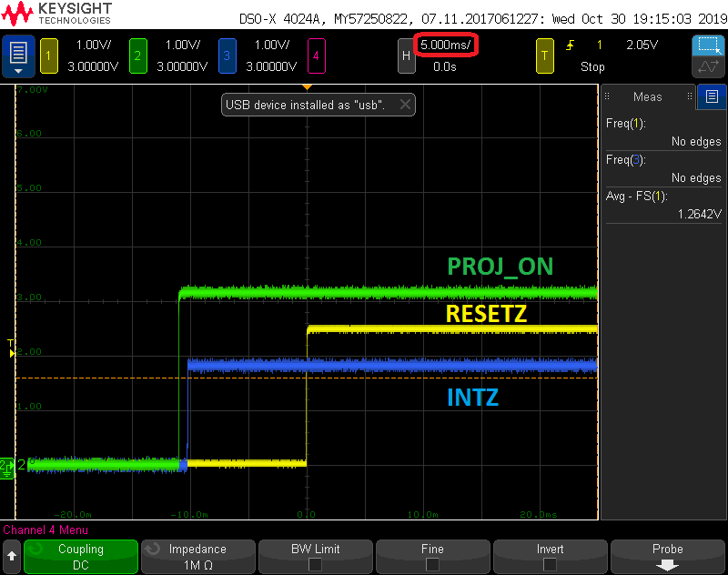Click the 0.0s horizontal delay value
The height and width of the screenshot is (575, 728).
coord(445,66)
